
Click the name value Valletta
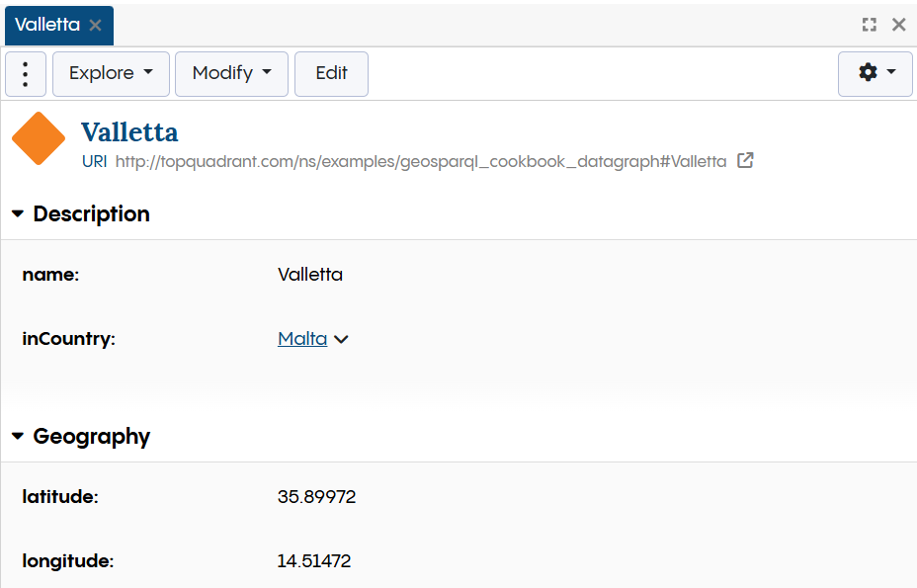click(310, 275)
